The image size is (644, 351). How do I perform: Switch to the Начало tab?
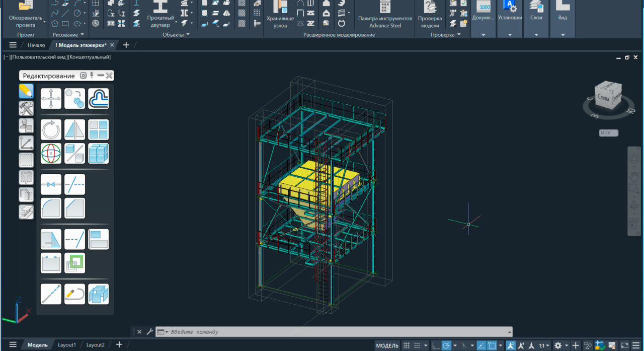click(x=37, y=44)
